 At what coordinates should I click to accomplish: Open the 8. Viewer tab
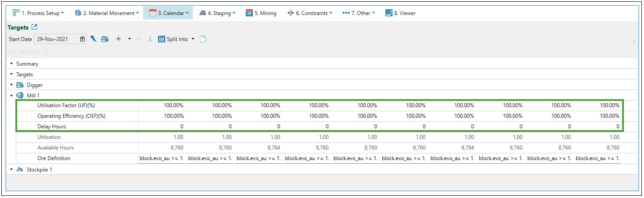point(400,13)
